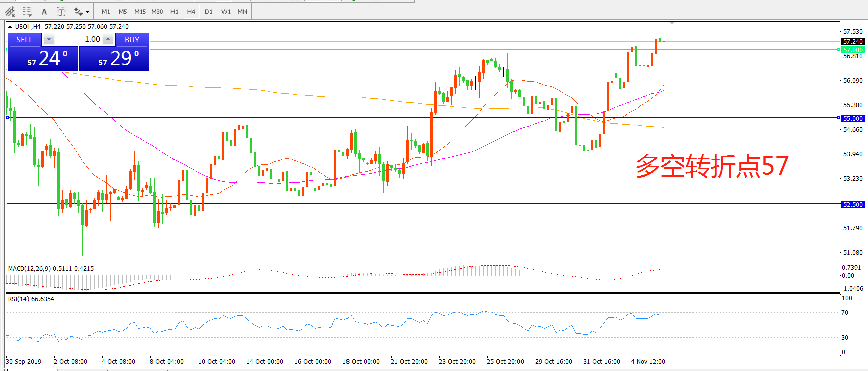Click the 57.000 green line price label
The width and height of the screenshot is (868, 371).
(852, 50)
